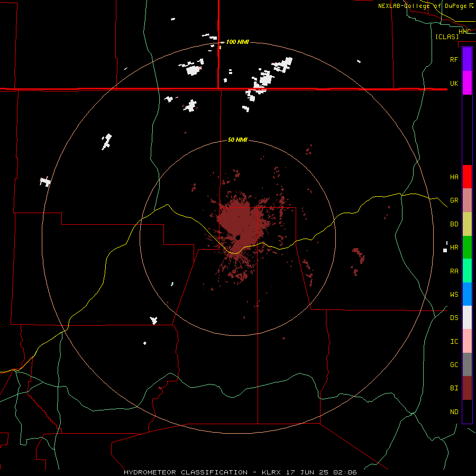Click the 100 NMI range ring label

pyautogui.click(x=237, y=42)
